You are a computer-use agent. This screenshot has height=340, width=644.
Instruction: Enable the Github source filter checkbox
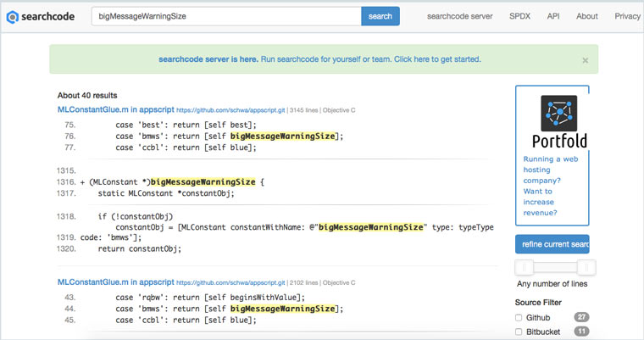coord(519,317)
